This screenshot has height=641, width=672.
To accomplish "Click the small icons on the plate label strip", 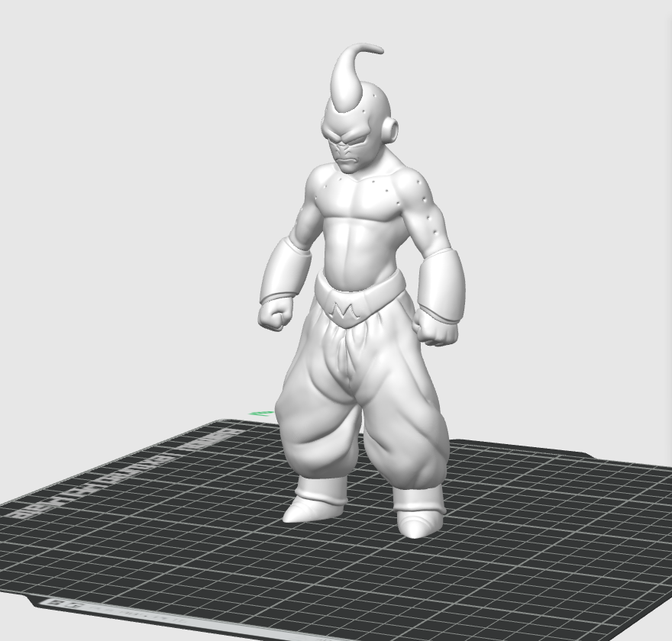I will 65,604.
